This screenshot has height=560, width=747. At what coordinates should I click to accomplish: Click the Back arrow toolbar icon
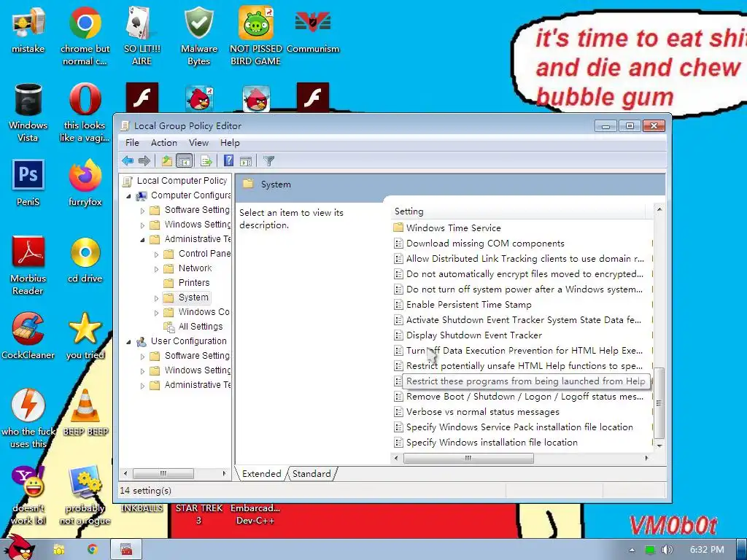point(127,161)
